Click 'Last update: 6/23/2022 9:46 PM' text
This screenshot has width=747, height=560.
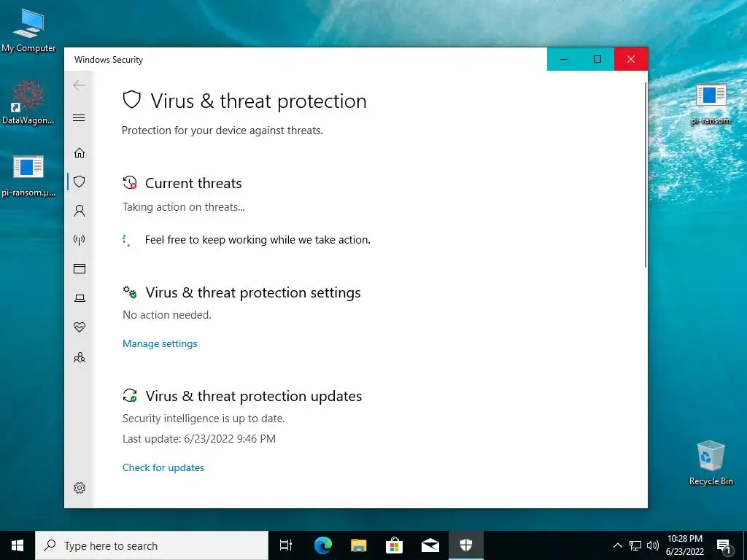198,438
